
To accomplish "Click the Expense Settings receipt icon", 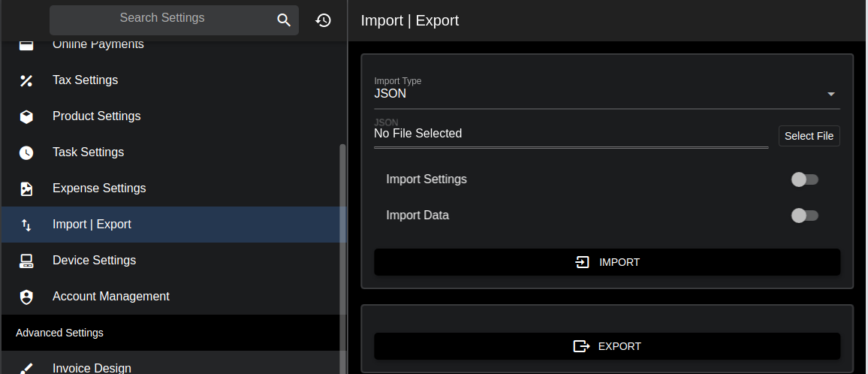I will [x=26, y=189].
